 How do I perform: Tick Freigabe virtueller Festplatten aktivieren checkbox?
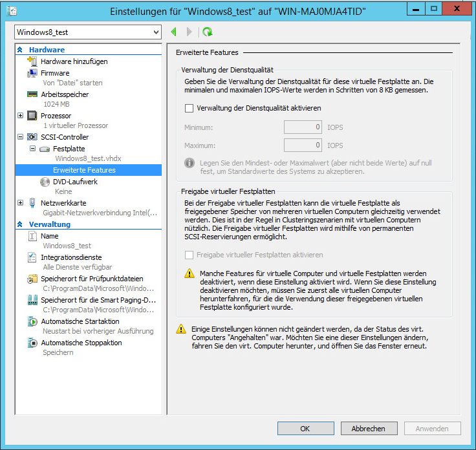coord(189,255)
